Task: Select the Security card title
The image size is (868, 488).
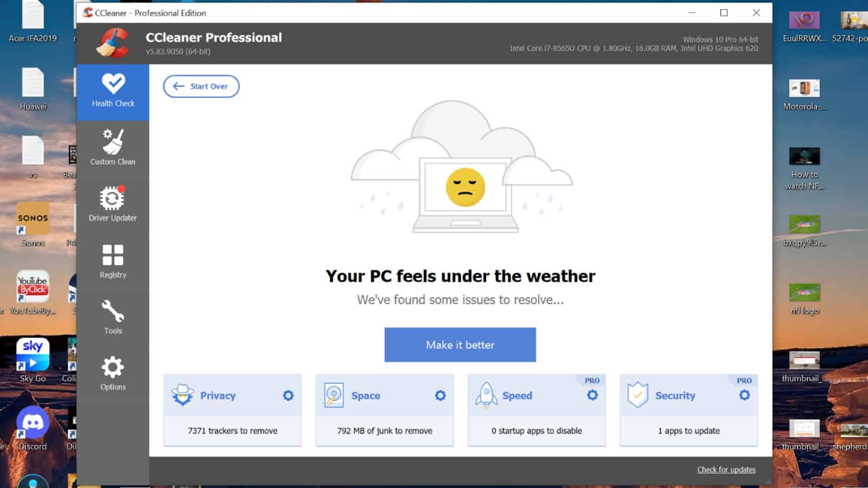Action: point(675,395)
